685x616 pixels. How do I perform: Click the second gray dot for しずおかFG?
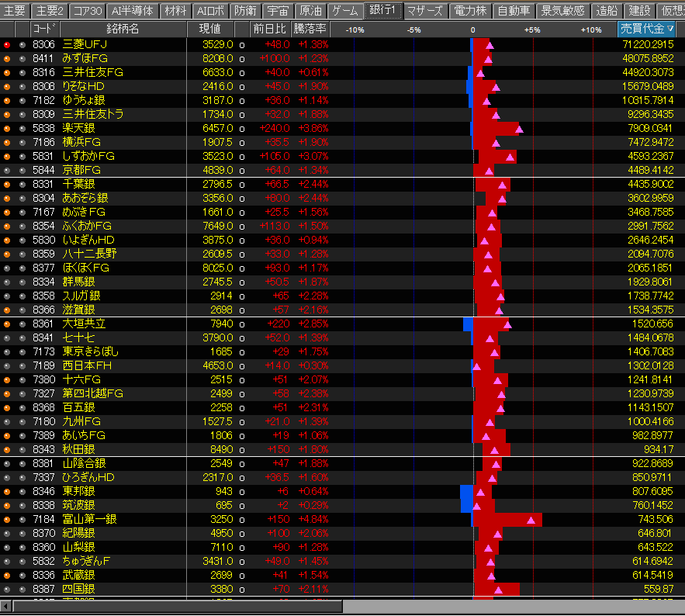[x=22, y=157]
